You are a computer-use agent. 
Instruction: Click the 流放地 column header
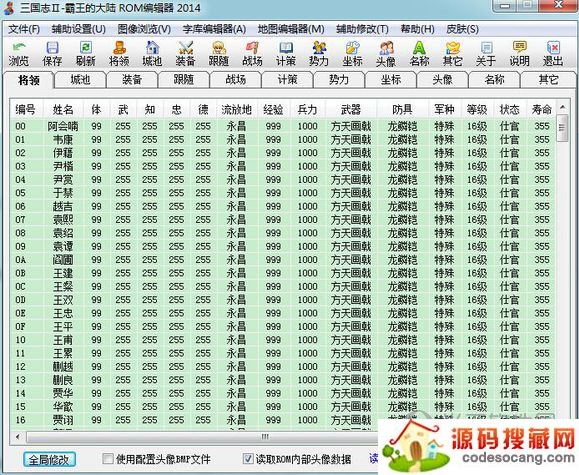click(x=236, y=109)
